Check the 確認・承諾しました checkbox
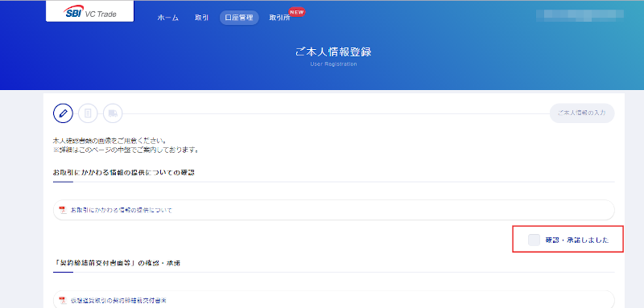The width and height of the screenshot is (644, 308). point(534,240)
